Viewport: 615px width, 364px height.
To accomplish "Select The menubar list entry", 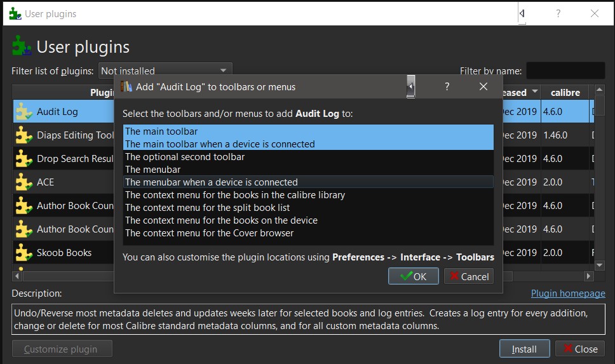I will pos(153,170).
